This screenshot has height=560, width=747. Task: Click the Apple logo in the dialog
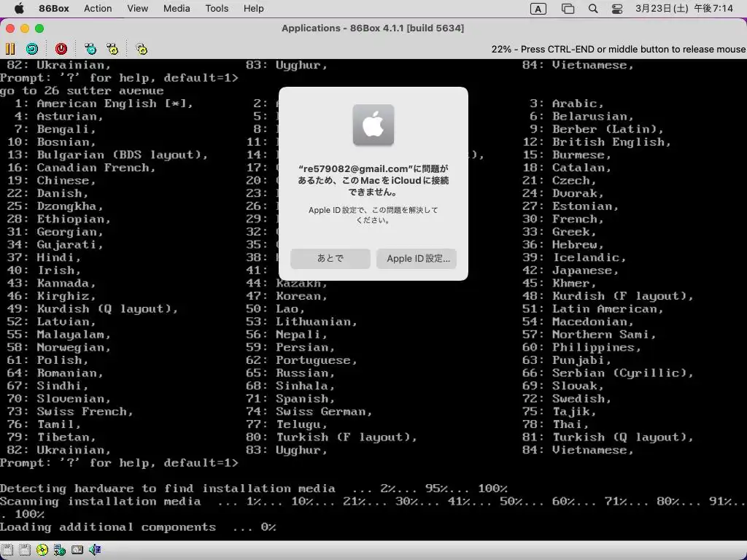coord(373,125)
